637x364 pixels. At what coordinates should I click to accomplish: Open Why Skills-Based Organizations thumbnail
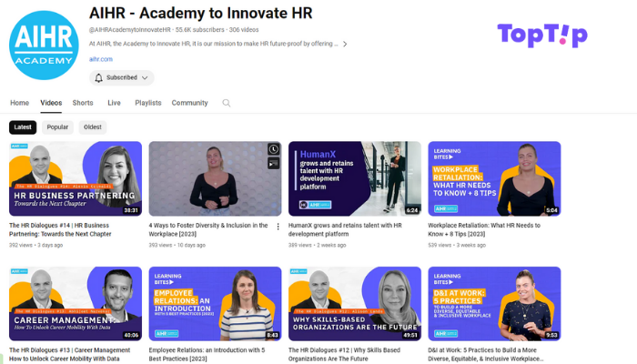point(355,303)
